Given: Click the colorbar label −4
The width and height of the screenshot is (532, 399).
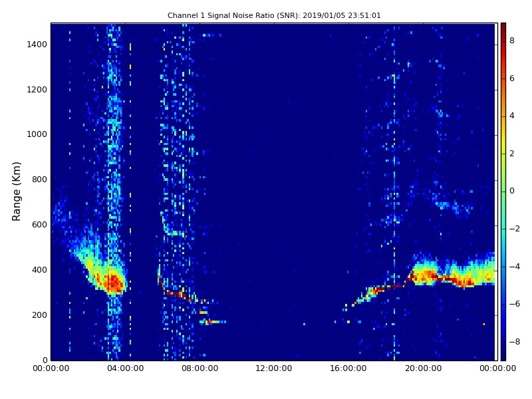Looking at the screenshot, I should (515, 267).
